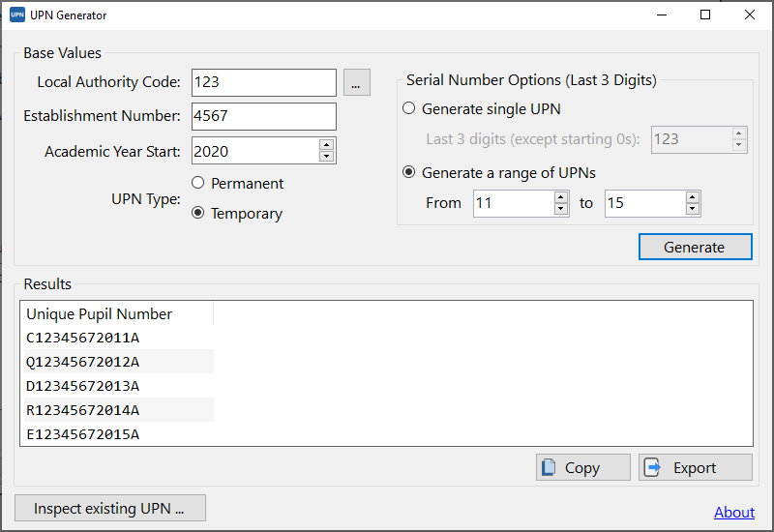Select result row E12345672015A
Image resolution: width=774 pixels, height=532 pixels.
coord(118,434)
